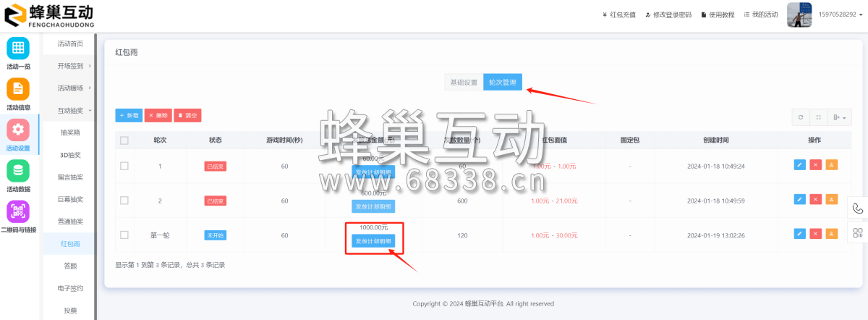
Task: Click the 1.00元 - 30.00元 value
Action: coord(554,235)
